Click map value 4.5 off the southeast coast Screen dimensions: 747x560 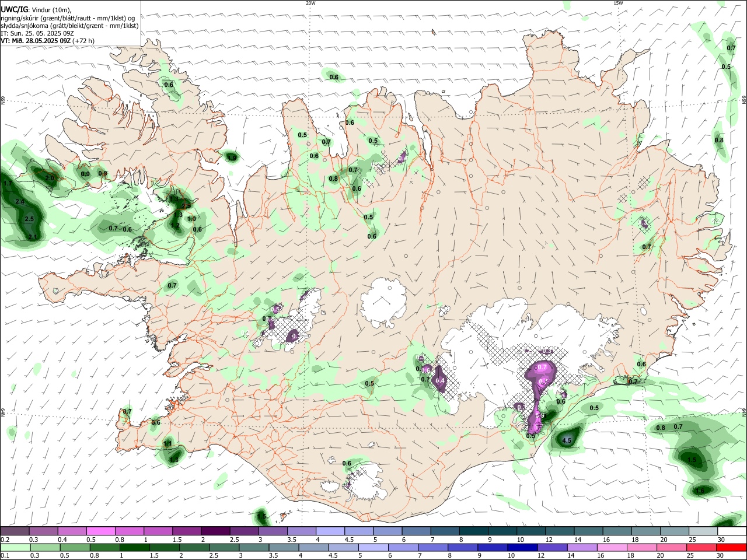[x=567, y=440]
